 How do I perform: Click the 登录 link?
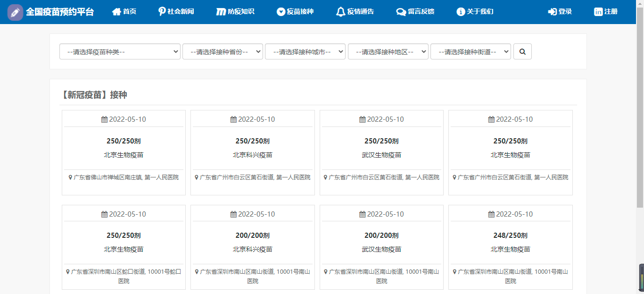(560, 12)
